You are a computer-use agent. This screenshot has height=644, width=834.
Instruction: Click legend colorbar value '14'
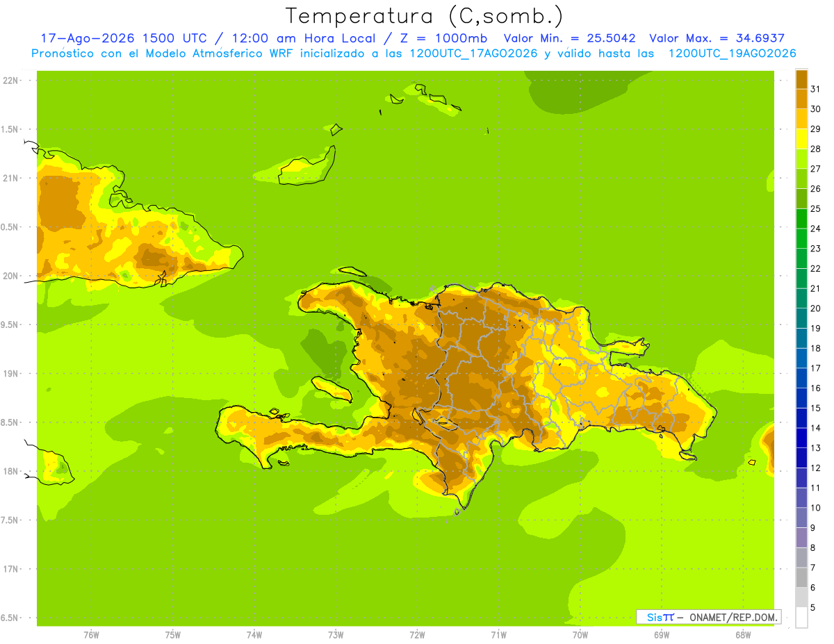tap(816, 428)
